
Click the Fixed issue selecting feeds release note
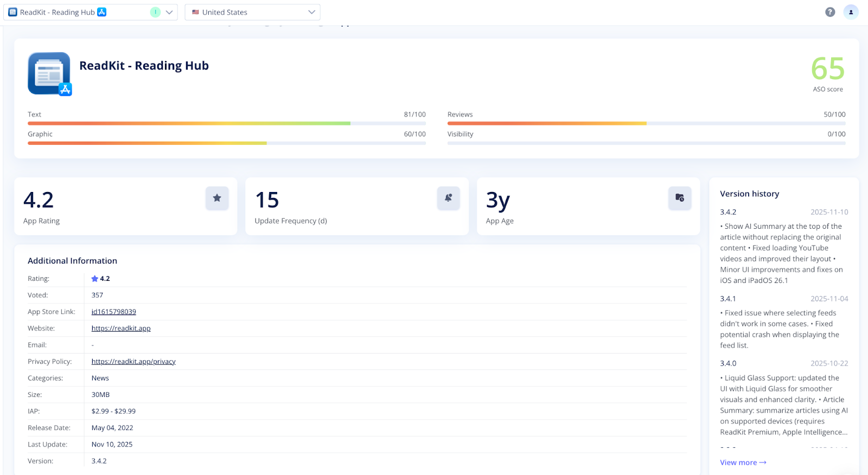pos(780,329)
